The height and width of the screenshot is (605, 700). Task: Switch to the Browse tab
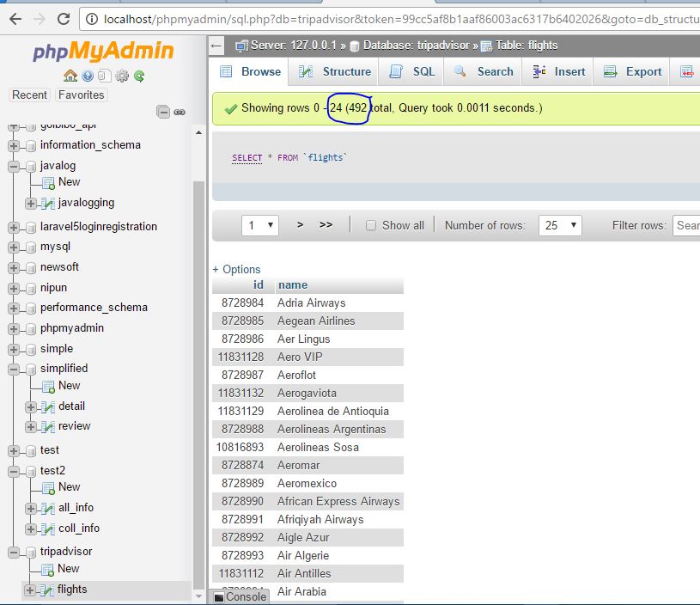[250, 71]
